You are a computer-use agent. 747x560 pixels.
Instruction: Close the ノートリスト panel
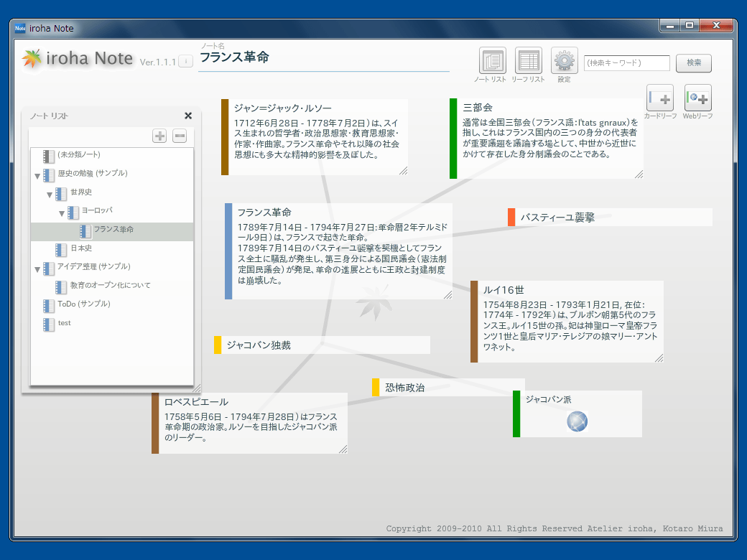click(188, 116)
